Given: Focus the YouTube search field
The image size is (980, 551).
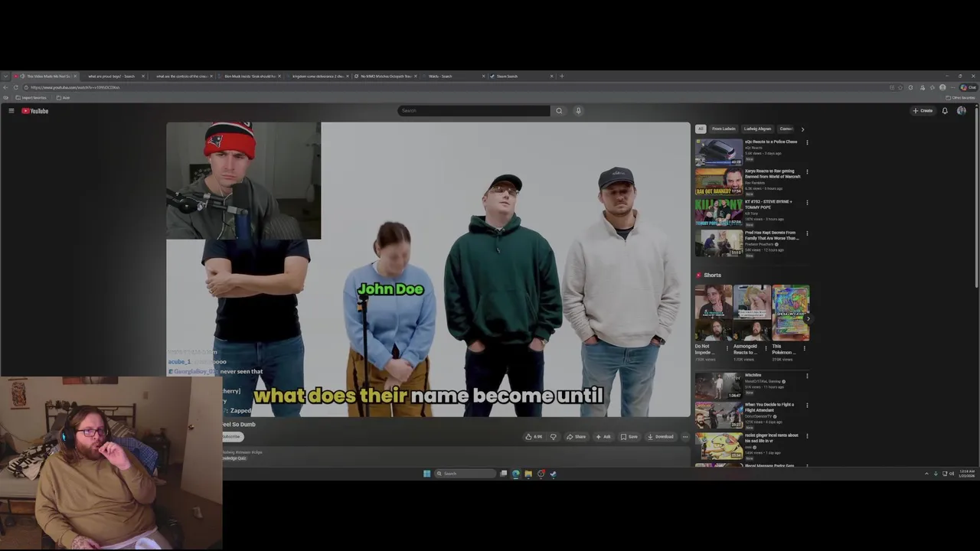Looking at the screenshot, I should 474,111.
